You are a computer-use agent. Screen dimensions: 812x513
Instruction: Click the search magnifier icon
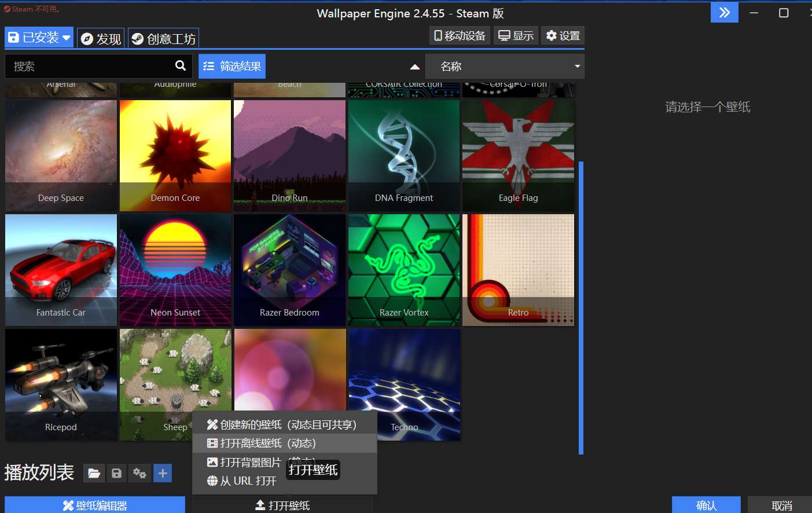coord(181,66)
